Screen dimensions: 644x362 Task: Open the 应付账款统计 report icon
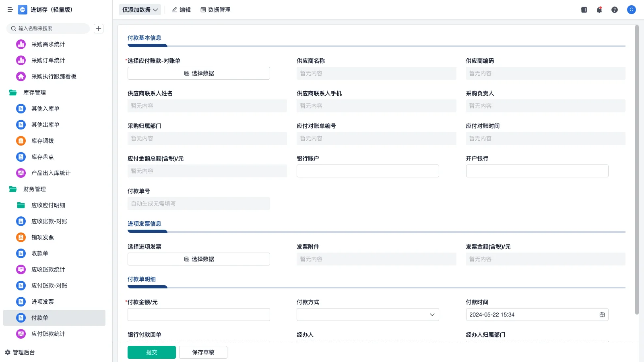coord(21,333)
